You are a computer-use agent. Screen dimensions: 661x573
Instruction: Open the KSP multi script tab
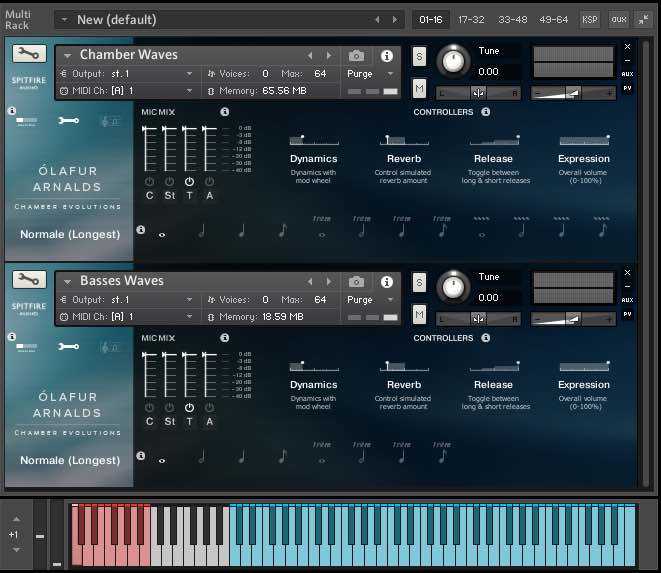point(589,19)
